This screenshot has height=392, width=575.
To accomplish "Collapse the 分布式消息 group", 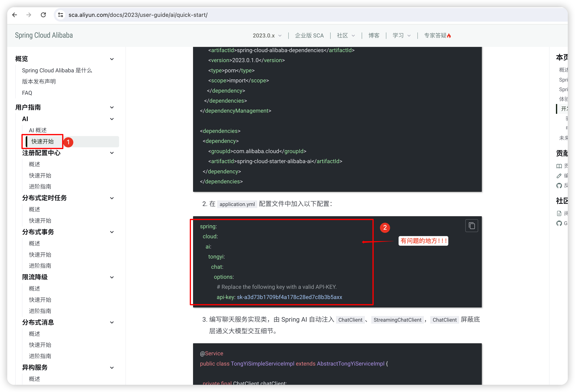I will pyautogui.click(x=112, y=322).
